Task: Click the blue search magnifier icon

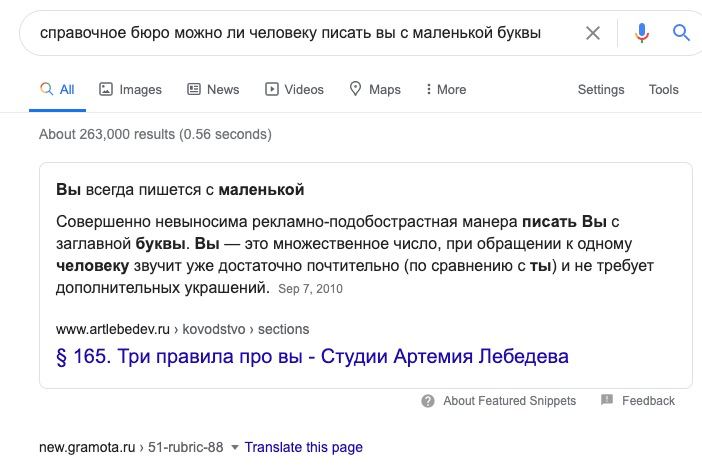Action: [x=681, y=33]
